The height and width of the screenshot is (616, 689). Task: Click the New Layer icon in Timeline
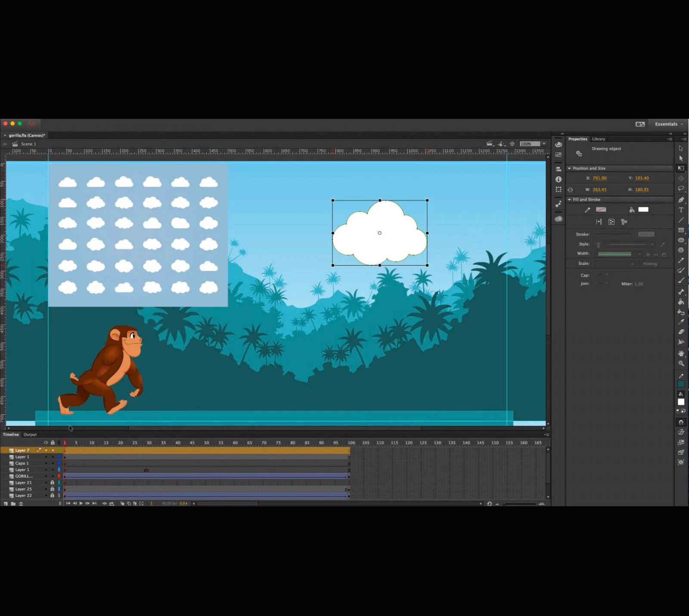click(6, 504)
